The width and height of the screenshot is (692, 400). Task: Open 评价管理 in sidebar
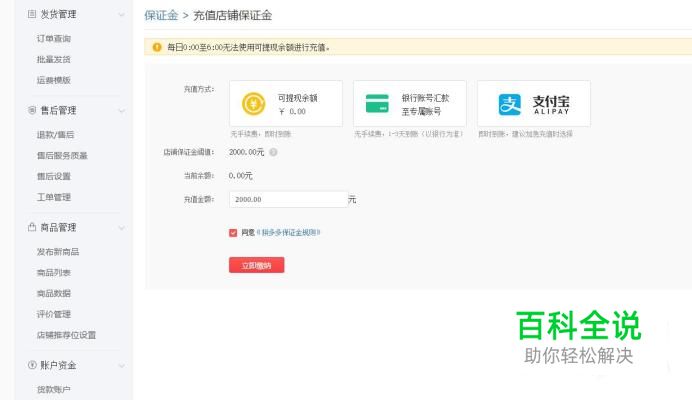[x=54, y=314]
